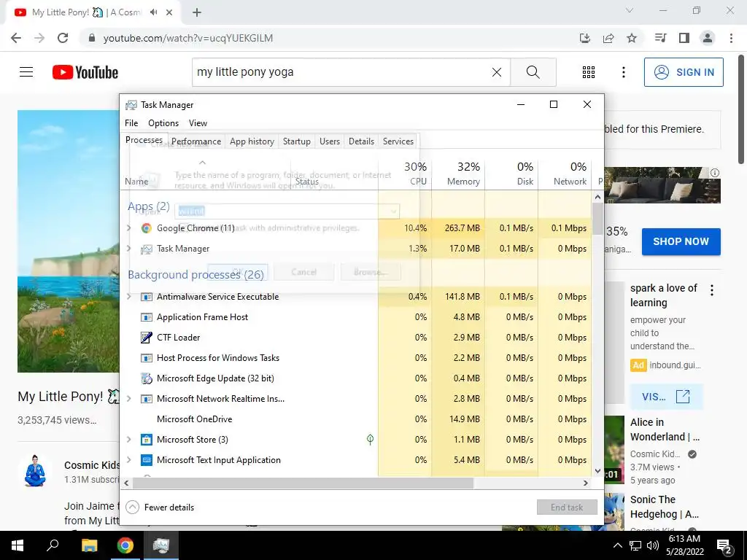Image resolution: width=747 pixels, height=560 pixels.
Task: Clear the YouTube search text
Action: (x=496, y=72)
